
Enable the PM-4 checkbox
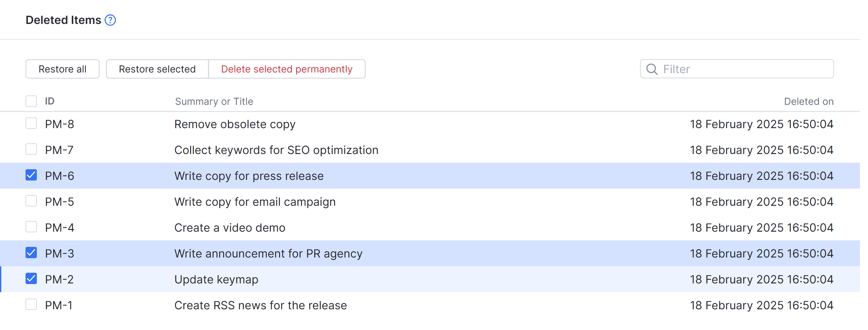pyautogui.click(x=31, y=227)
